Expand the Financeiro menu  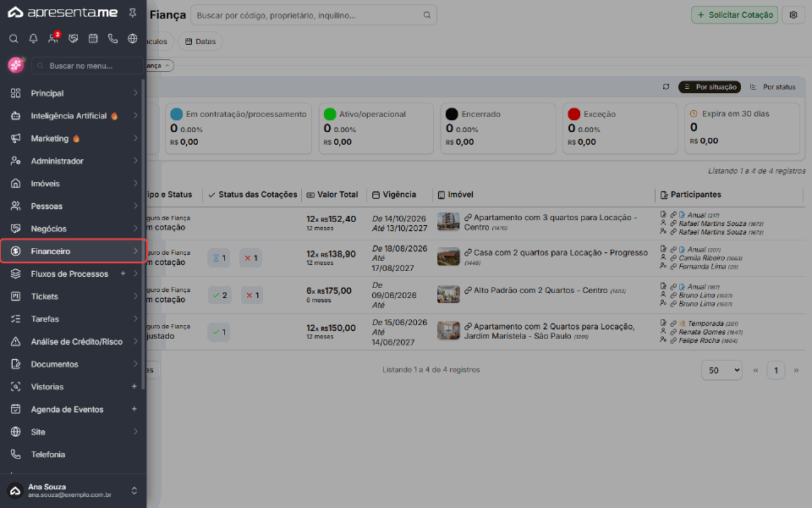tap(73, 251)
